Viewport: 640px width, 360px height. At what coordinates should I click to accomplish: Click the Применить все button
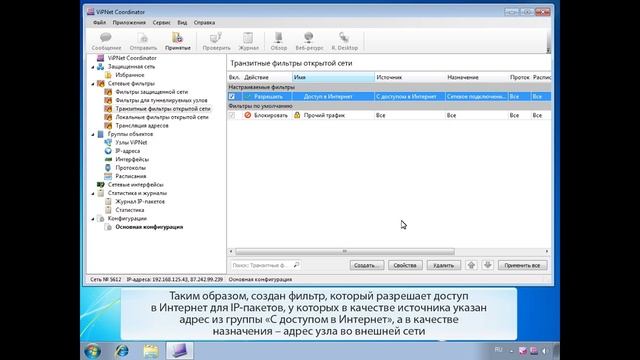(x=522, y=265)
